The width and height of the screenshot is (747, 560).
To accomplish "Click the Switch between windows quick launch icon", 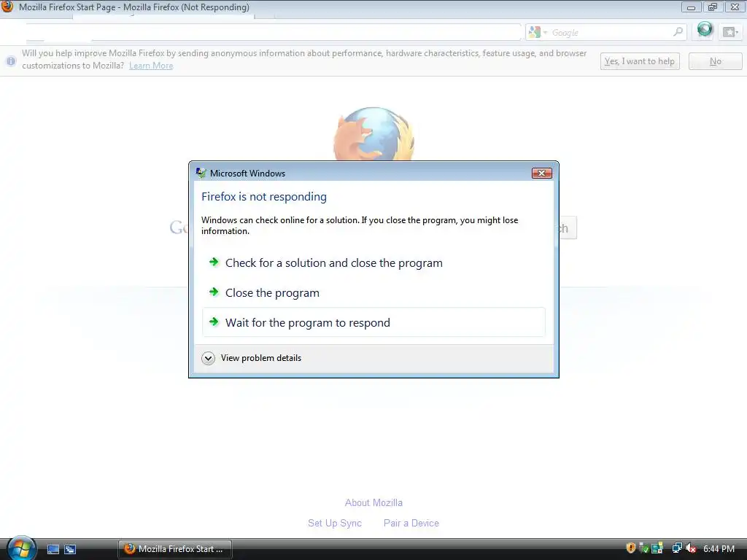I will click(x=70, y=549).
